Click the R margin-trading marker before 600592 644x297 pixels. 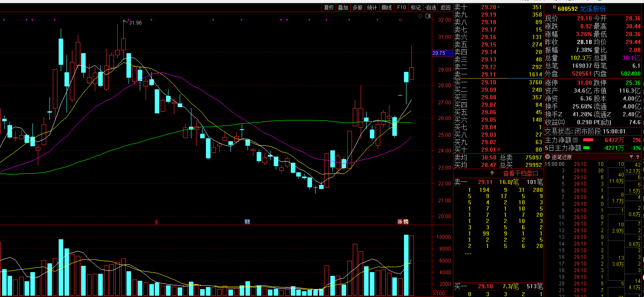(554, 8)
